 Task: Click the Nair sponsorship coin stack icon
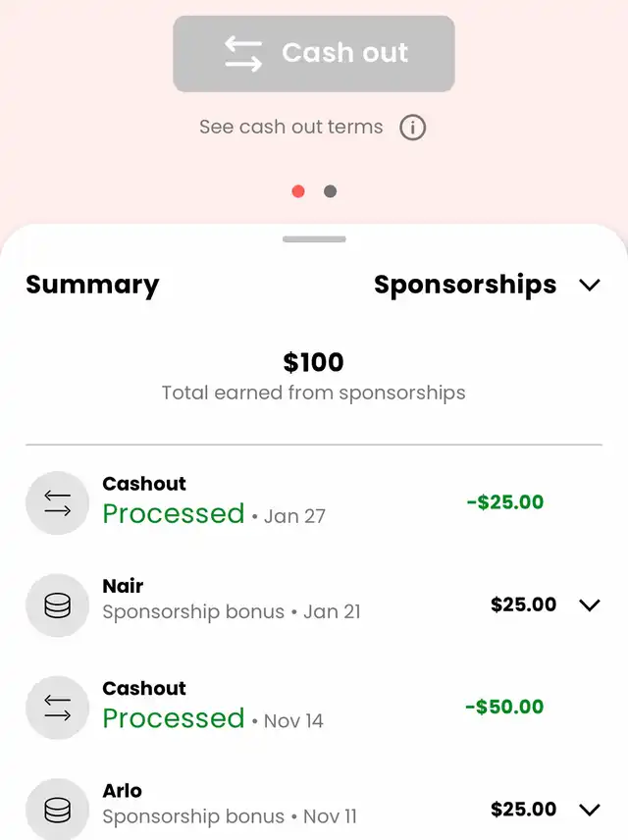pyautogui.click(x=57, y=605)
